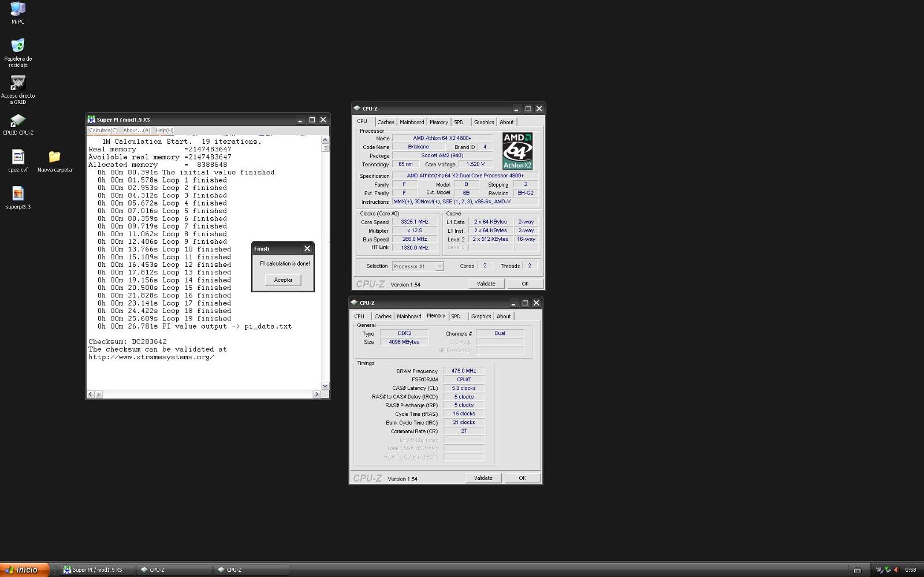Screen dimensions: 924x577
Task: Click the HT Link 1330.0 MHz value
Action: click(415, 247)
